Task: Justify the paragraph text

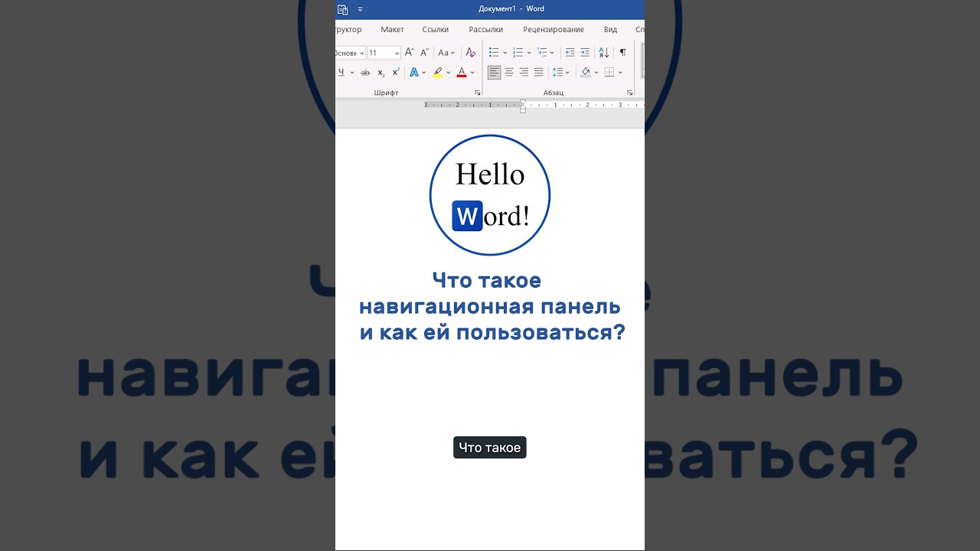Action: (x=538, y=72)
